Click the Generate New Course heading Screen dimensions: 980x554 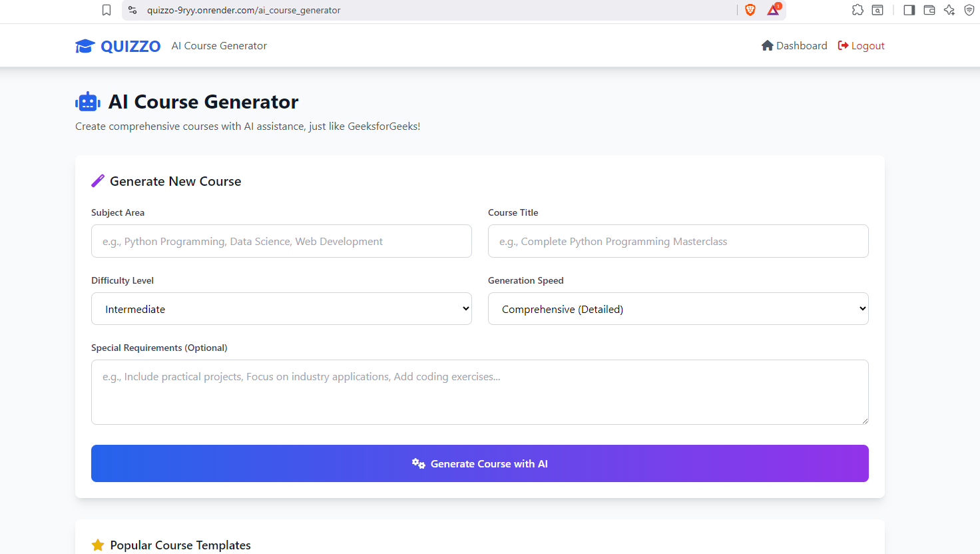[x=176, y=181]
